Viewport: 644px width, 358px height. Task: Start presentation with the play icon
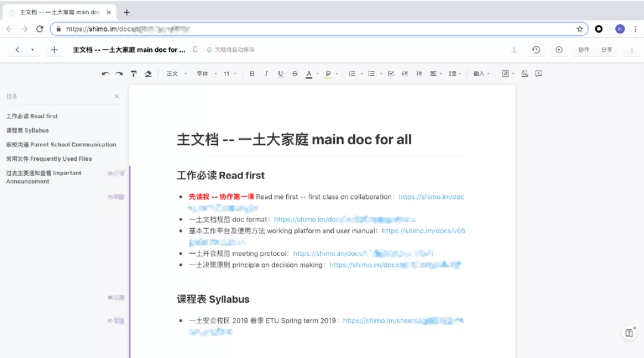click(559, 50)
